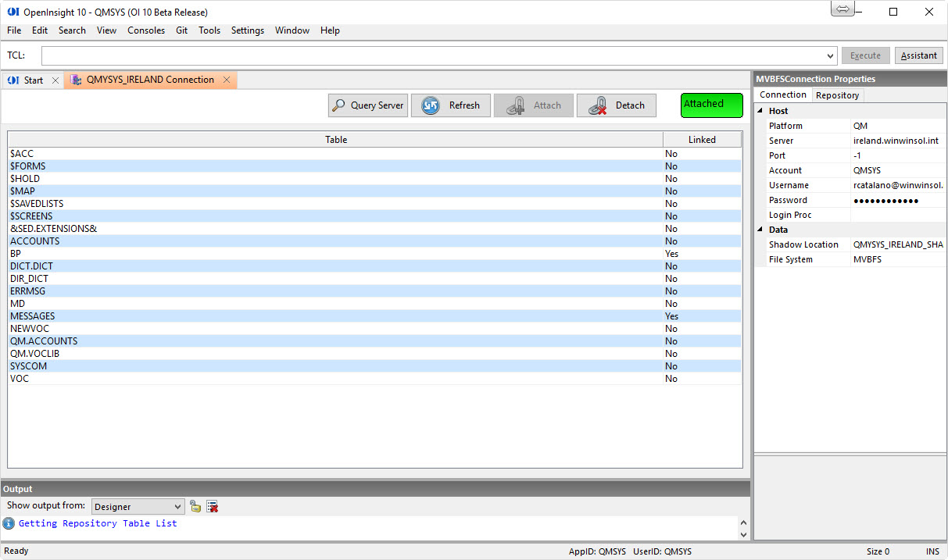The image size is (948, 560).
Task: Click the Detach button
Action: click(x=617, y=105)
